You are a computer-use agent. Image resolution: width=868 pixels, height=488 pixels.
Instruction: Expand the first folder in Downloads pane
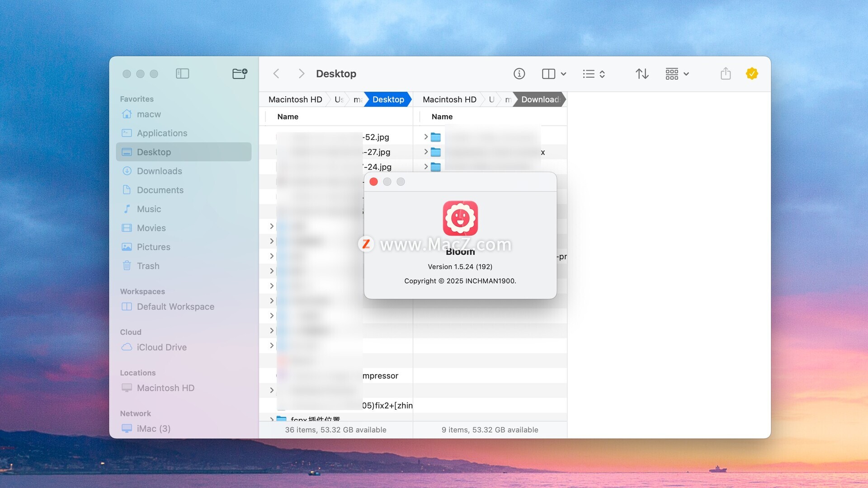(426, 137)
